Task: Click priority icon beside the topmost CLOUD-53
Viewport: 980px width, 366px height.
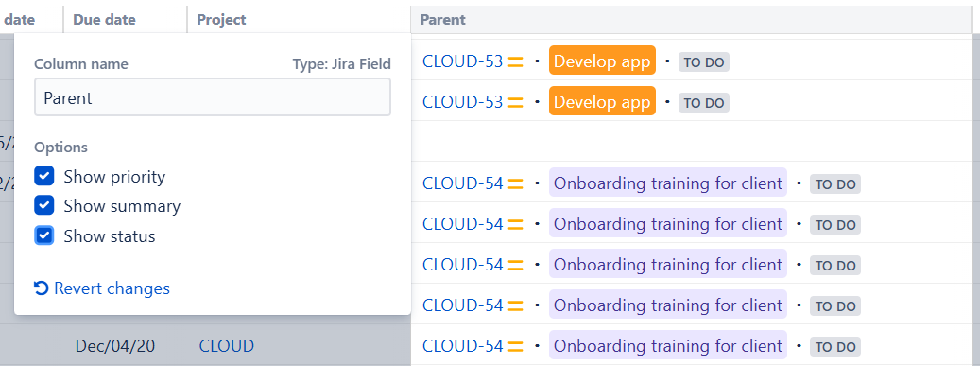Action: click(516, 61)
